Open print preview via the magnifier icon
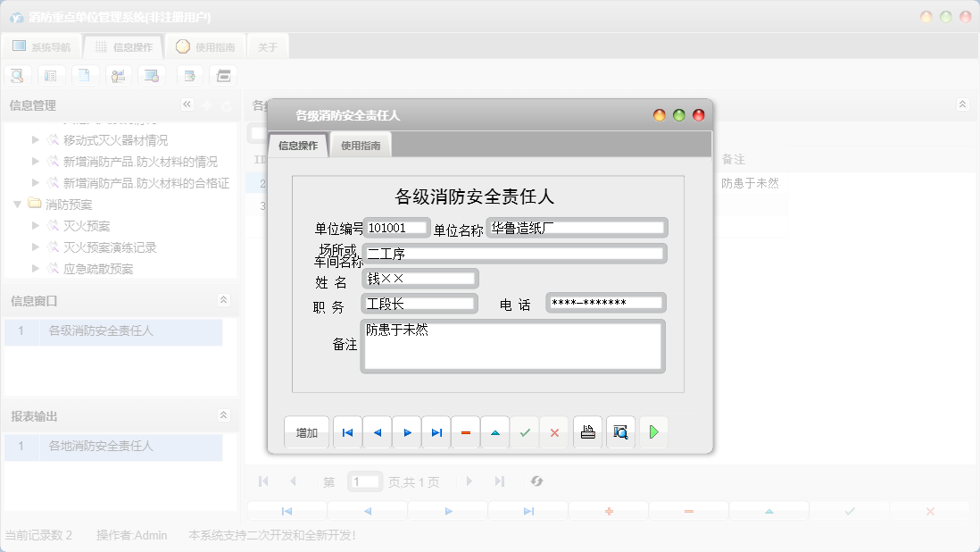980x552 pixels. click(620, 431)
